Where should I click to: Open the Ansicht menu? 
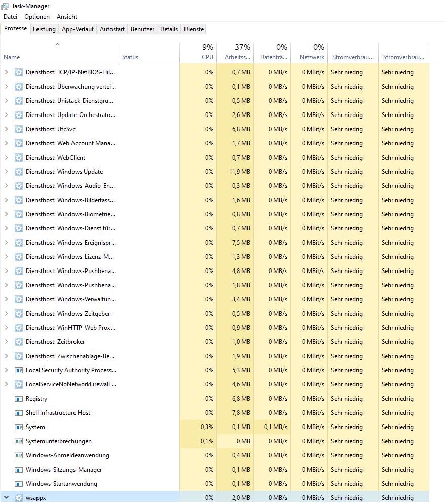pos(67,17)
